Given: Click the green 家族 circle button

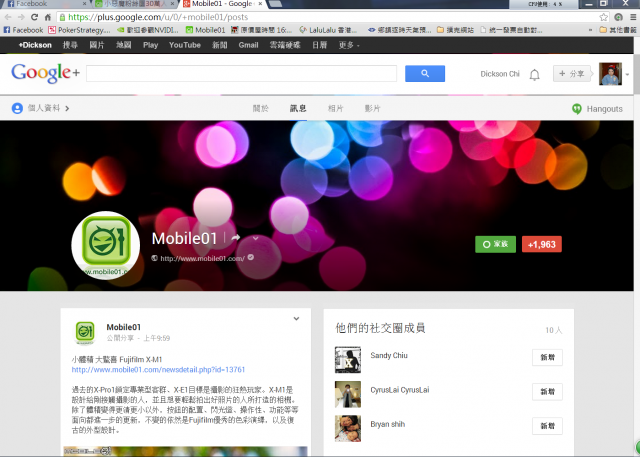Looking at the screenshot, I should 496,244.
